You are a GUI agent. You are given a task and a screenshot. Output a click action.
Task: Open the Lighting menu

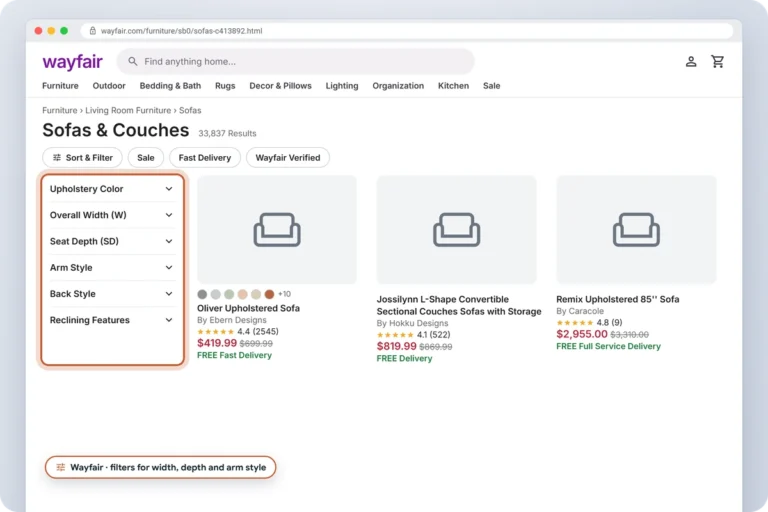(342, 86)
